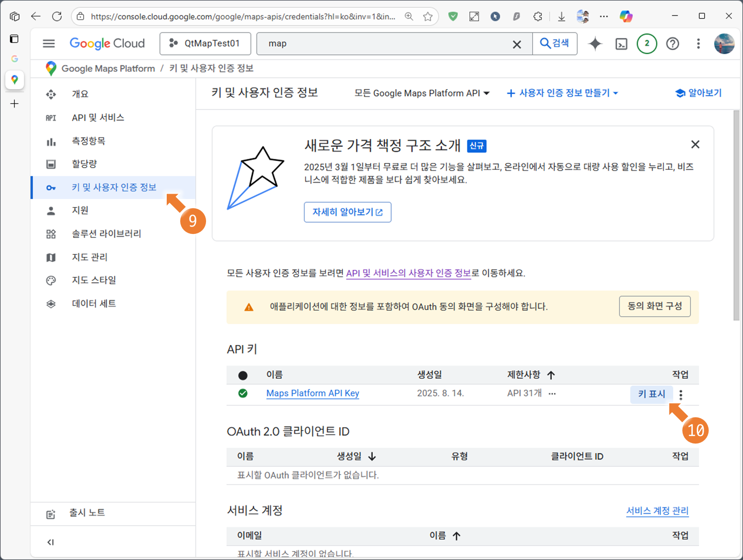Expand 모든 Google Maps Platform API dropdown
This screenshot has width=743, height=560.
point(422,93)
